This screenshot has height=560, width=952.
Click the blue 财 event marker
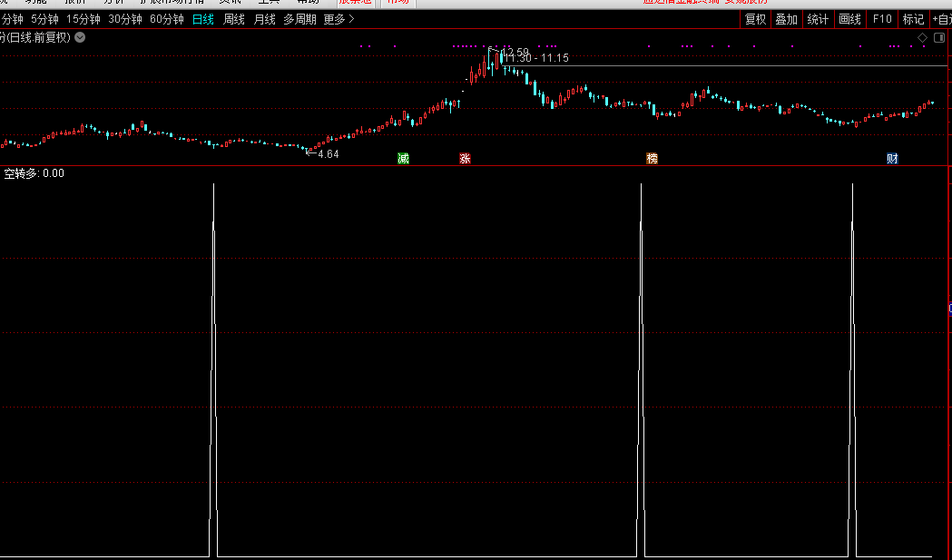892,159
